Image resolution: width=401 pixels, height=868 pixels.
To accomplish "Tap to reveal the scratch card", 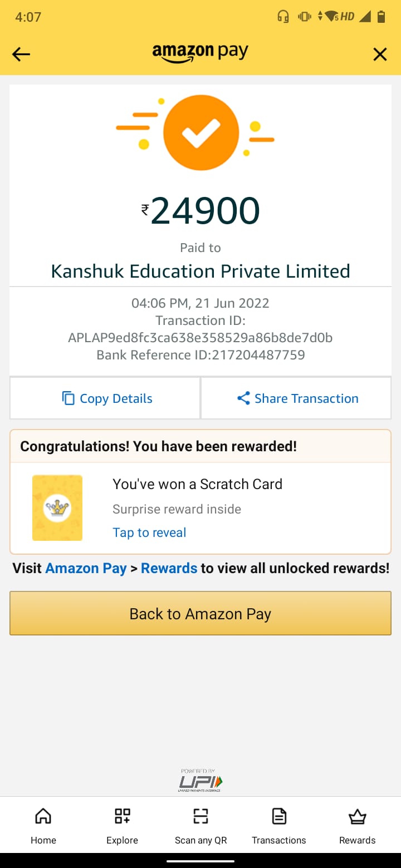I will (149, 532).
